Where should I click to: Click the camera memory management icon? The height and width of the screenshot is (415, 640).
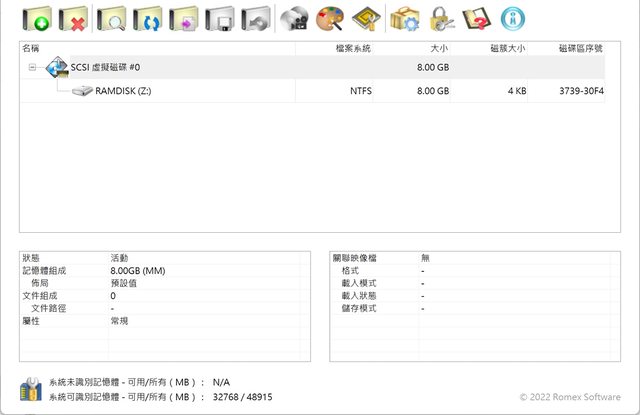(x=294, y=18)
